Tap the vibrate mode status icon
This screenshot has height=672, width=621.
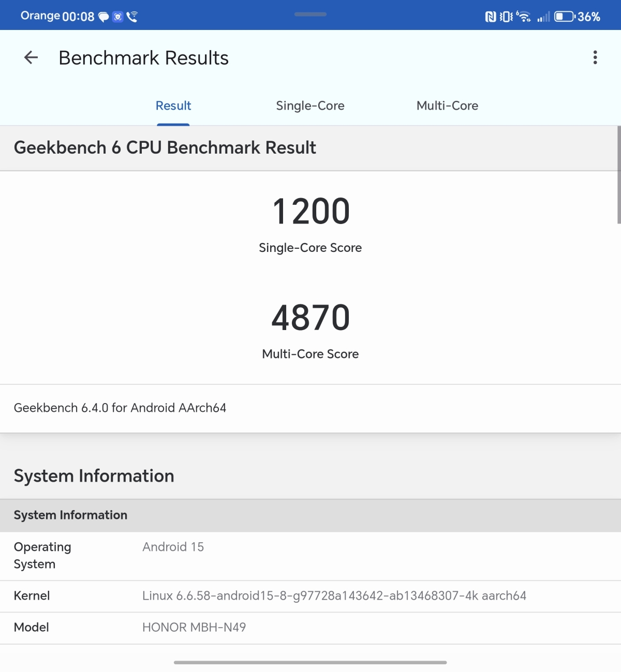pyautogui.click(x=507, y=17)
